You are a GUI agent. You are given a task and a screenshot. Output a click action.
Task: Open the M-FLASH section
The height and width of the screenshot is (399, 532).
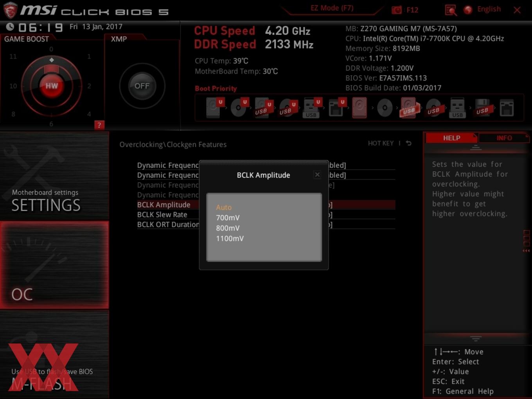(54, 354)
